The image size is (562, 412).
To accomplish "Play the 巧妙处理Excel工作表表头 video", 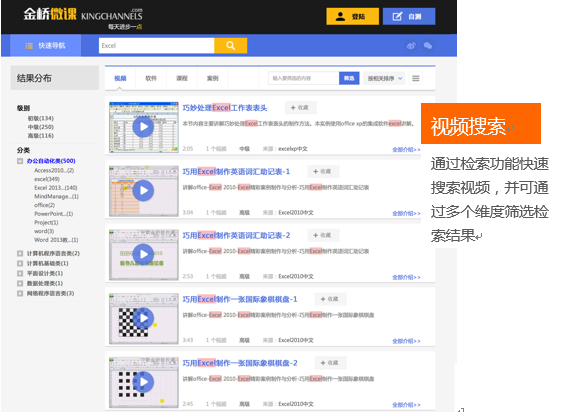I will click(143, 127).
